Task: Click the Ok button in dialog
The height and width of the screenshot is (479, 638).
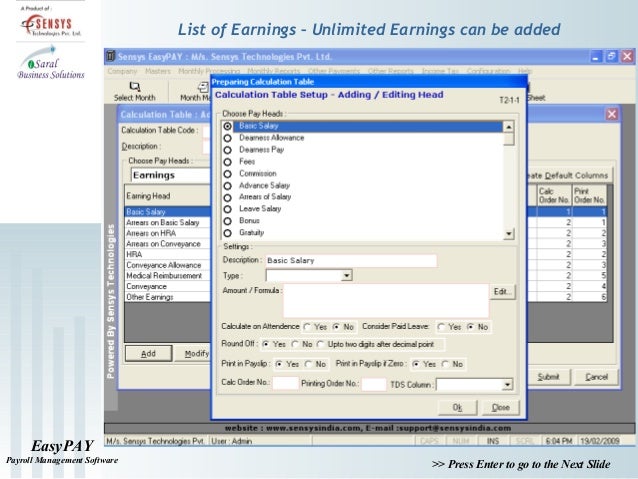Action: (457, 407)
